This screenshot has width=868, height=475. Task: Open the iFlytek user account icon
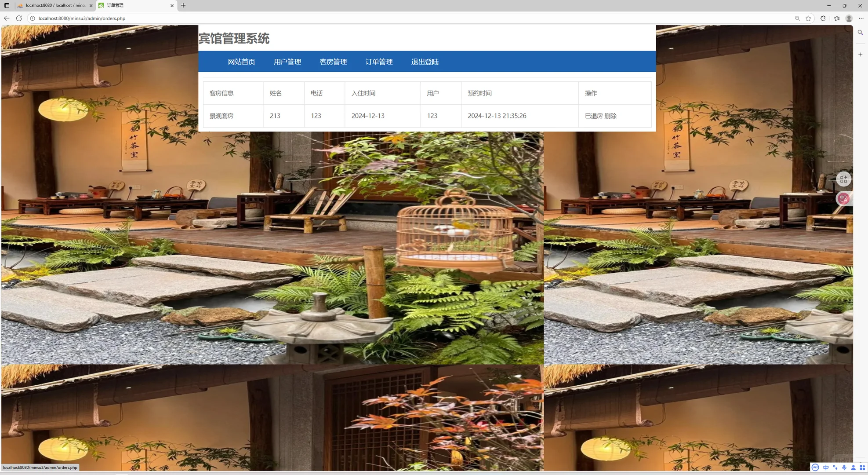tap(854, 468)
